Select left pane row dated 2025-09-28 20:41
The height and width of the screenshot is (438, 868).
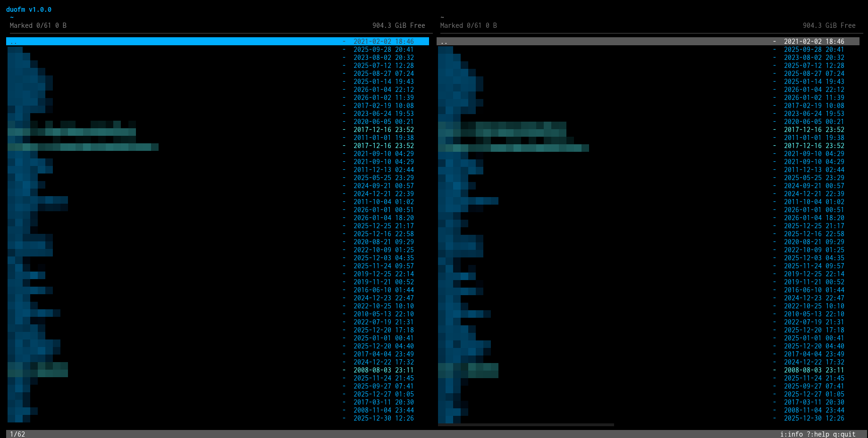[x=218, y=50]
